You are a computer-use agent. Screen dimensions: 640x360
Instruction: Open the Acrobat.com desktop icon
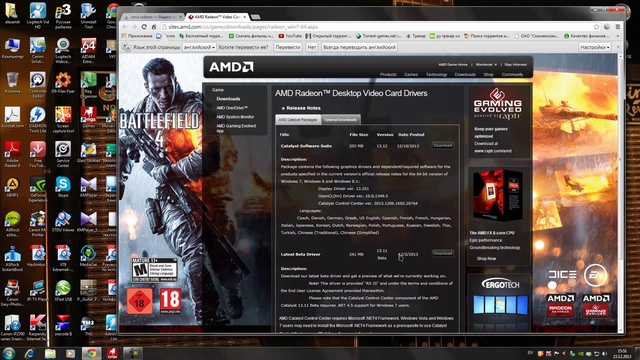(12, 118)
